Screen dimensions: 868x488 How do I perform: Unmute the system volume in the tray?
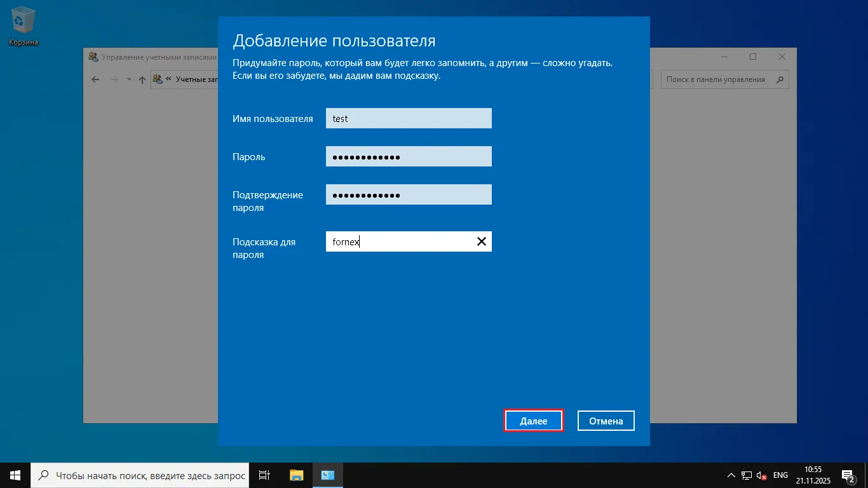click(761, 475)
